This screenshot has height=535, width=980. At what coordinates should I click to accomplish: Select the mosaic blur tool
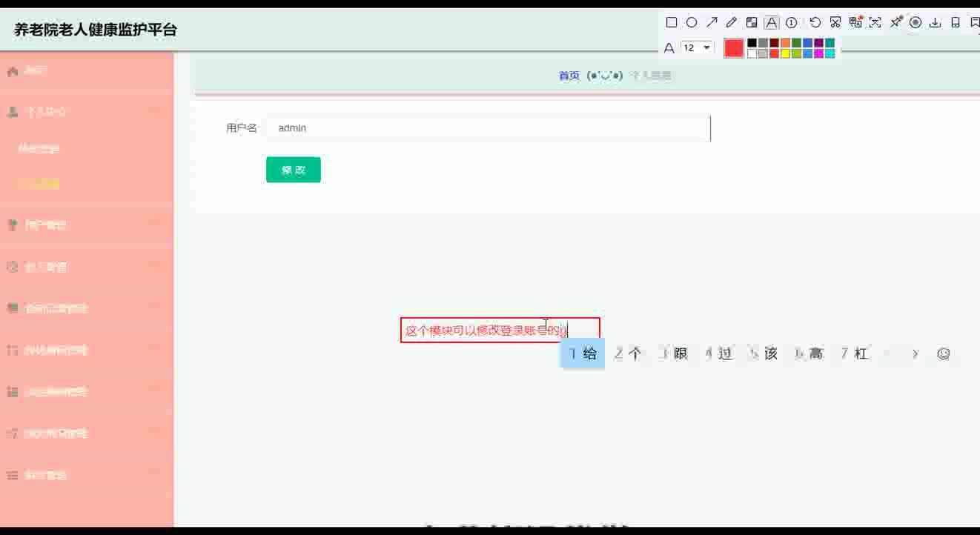[x=752, y=22]
